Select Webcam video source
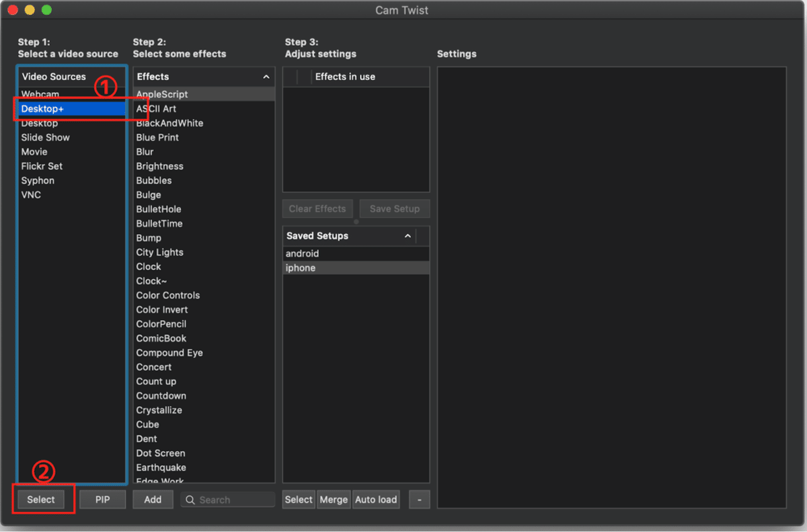This screenshot has width=807, height=532. tap(72, 94)
